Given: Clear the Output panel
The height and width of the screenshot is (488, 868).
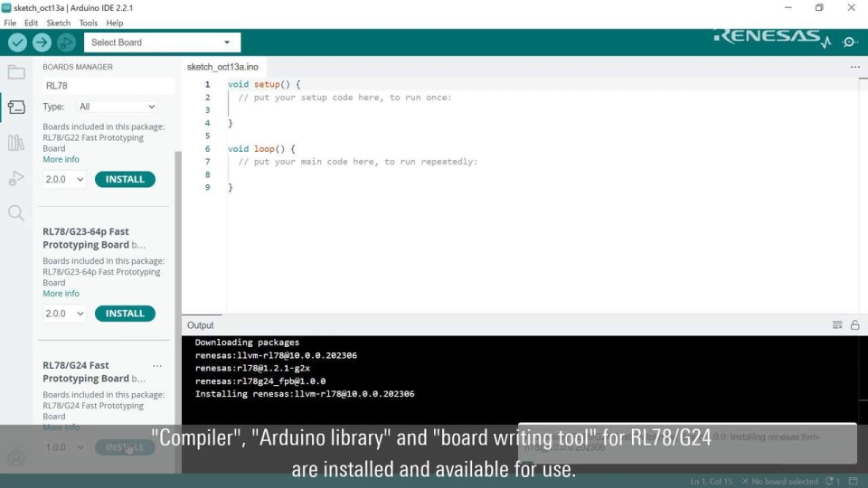Looking at the screenshot, I should [837, 325].
